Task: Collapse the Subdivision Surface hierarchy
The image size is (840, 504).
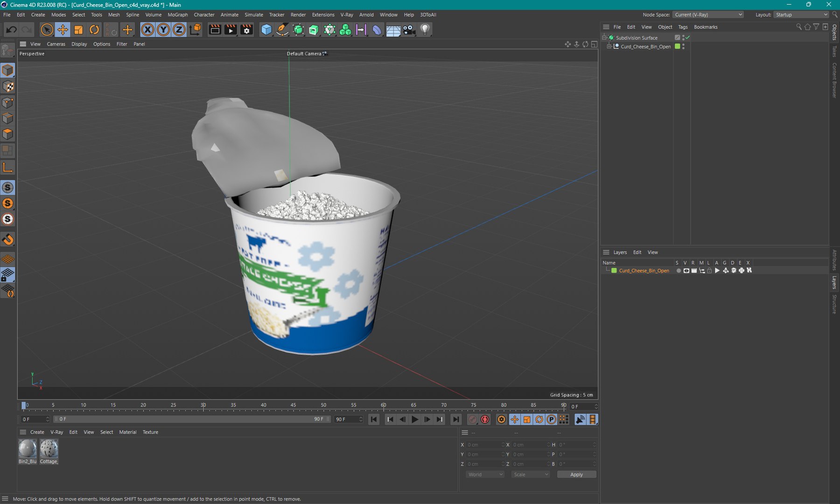Action: point(604,37)
